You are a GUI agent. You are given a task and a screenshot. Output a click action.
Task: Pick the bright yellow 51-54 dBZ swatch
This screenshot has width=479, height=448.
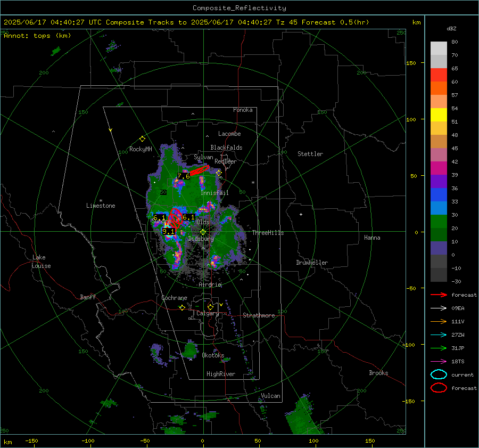coord(439,115)
